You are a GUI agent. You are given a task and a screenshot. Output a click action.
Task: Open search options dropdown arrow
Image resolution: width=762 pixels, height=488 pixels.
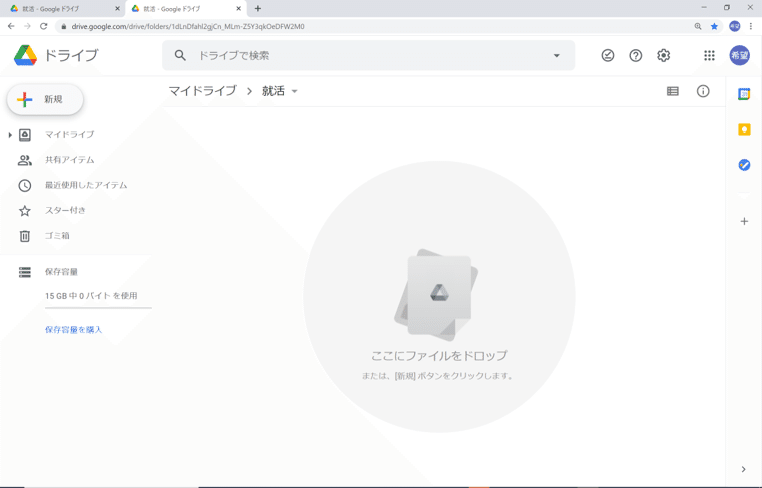(x=556, y=55)
